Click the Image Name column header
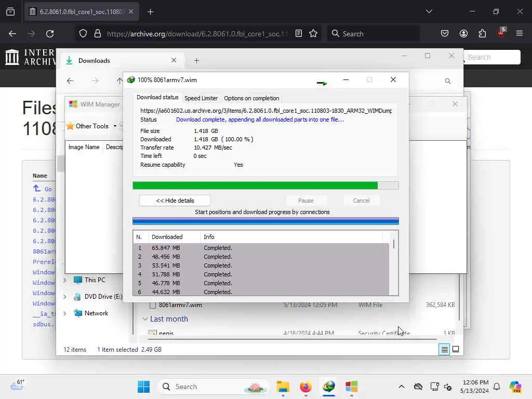This screenshot has width=532, height=399. [84, 147]
